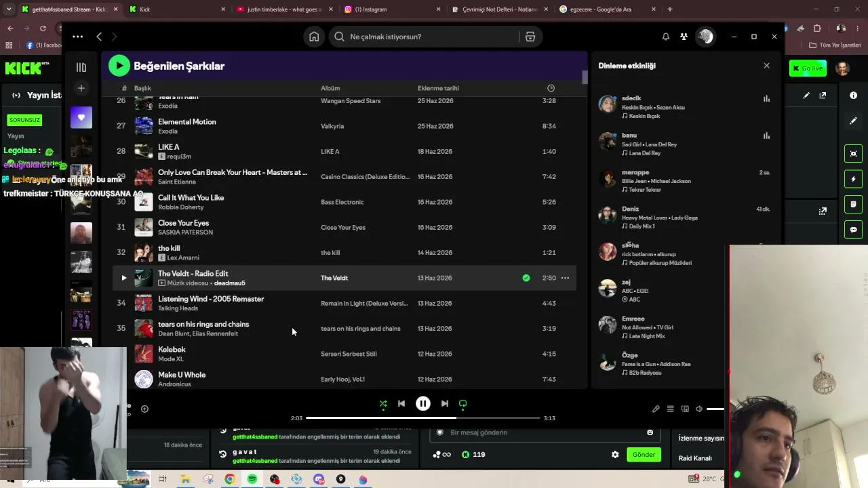Open the emoji picker in Kick chat input
The width and height of the screenshot is (868, 488).
click(x=650, y=432)
